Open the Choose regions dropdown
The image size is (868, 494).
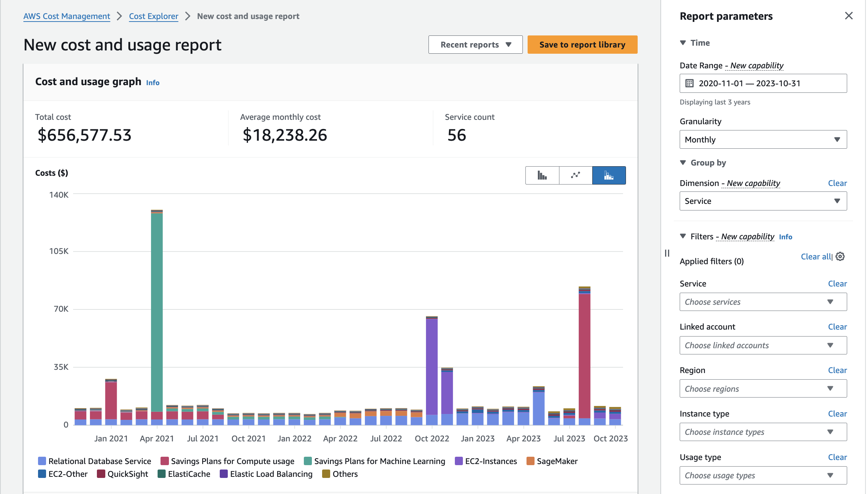tap(763, 389)
